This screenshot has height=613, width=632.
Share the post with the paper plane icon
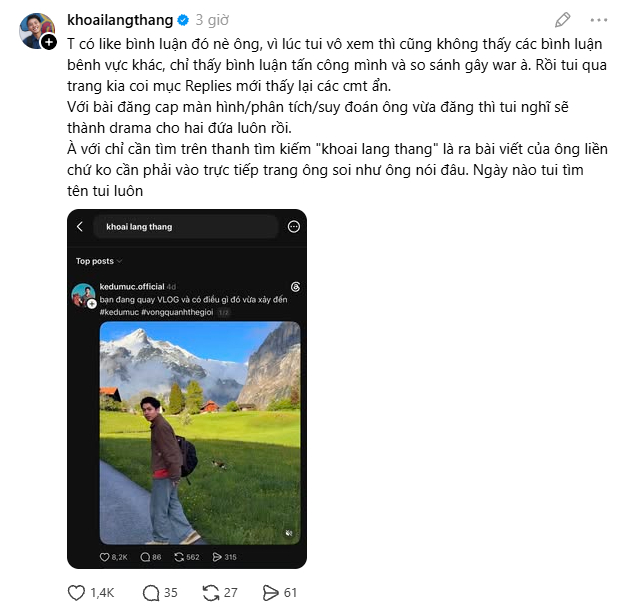point(270,593)
